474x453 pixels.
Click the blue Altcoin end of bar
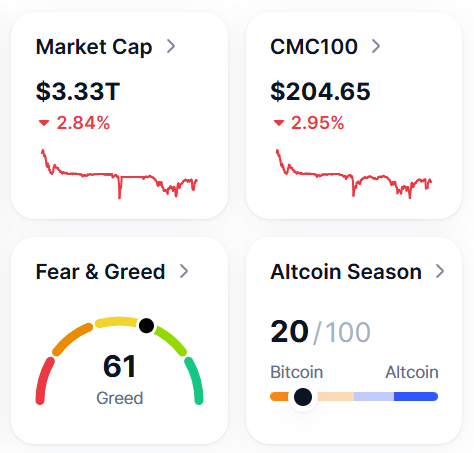[416, 397]
